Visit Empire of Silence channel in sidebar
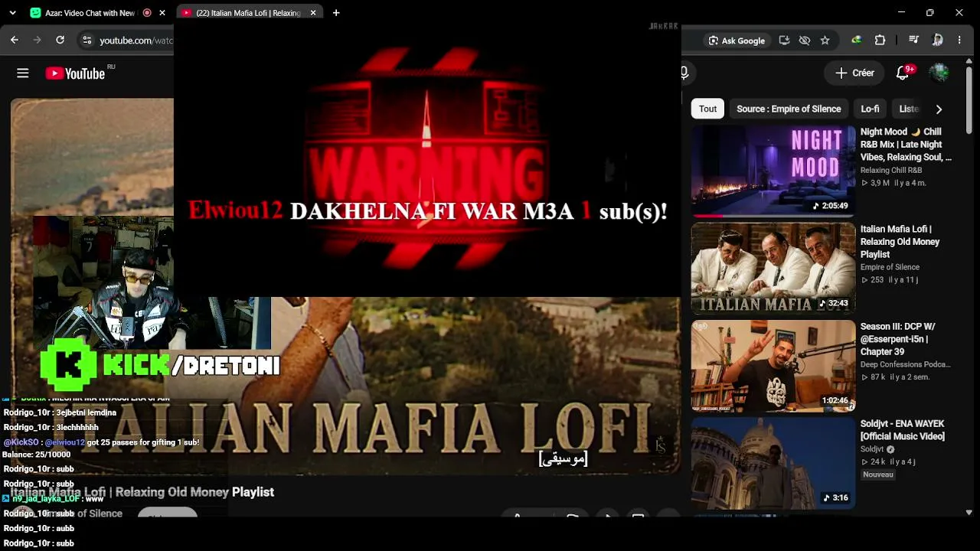The image size is (980, 551). pyautogui.click(x=890, y=267)
